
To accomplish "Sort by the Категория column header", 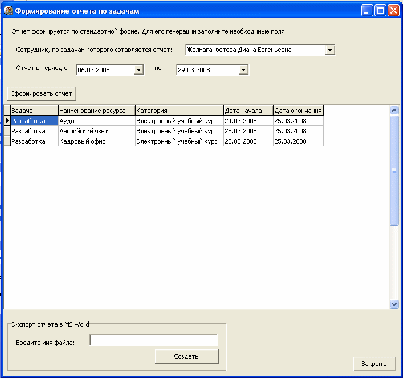I will tap(179, 110).
